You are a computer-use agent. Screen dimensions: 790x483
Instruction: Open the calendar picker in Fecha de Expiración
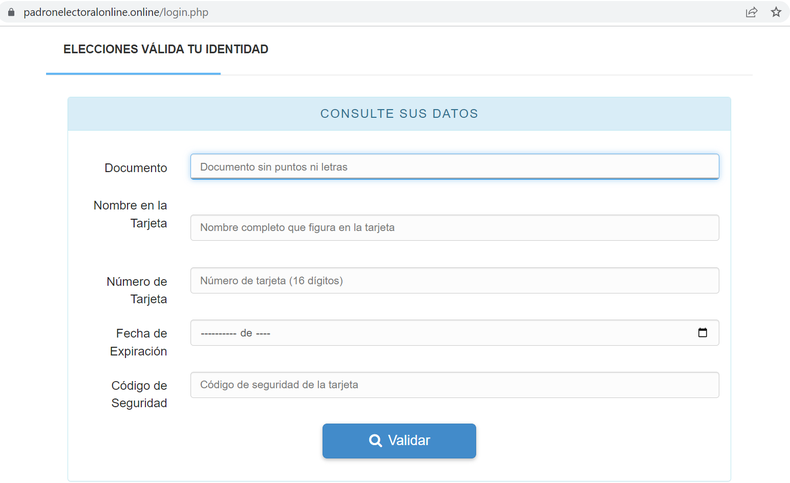tap(702, 333)
